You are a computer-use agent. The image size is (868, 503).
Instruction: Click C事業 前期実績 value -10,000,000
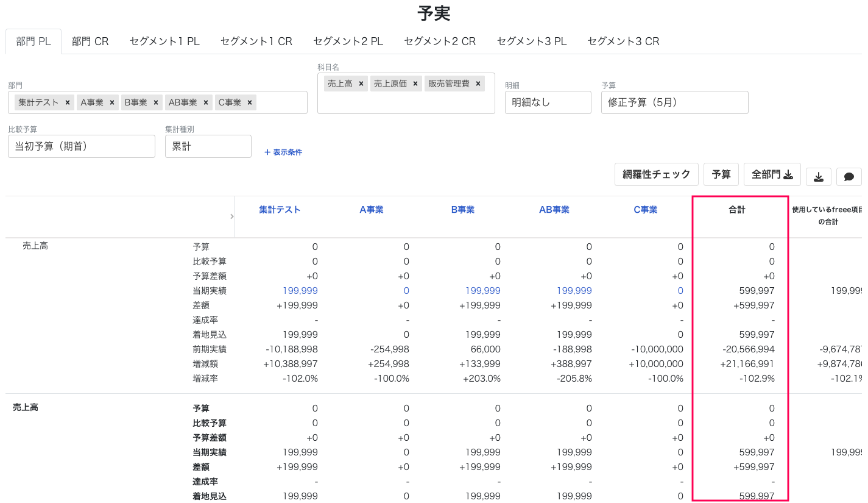click(657, 349)
